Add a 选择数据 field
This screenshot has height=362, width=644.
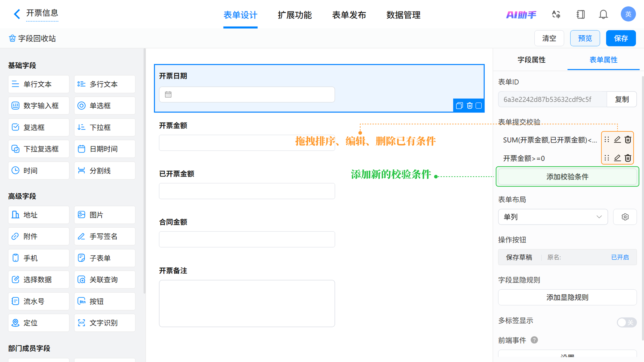click(x=39, y=280)
